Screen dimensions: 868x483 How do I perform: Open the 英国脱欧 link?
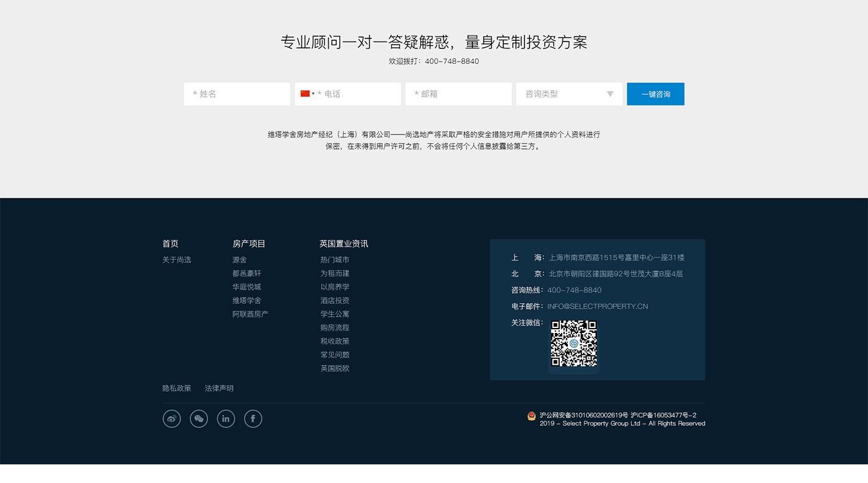coord(335,368)
